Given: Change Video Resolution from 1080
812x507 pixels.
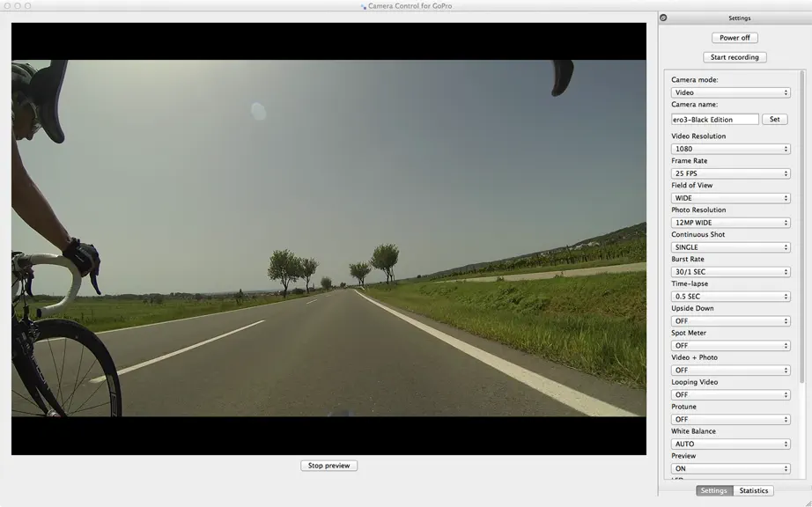Looking at the screenshot, I should pos(730,149).
